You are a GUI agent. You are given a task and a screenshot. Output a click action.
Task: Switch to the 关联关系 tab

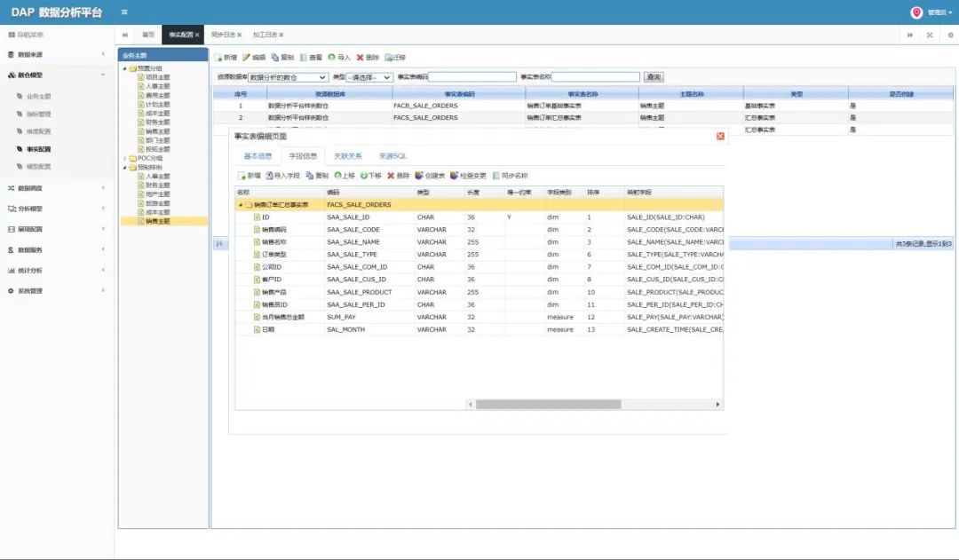pyautogui.click(x=347, y=156)
